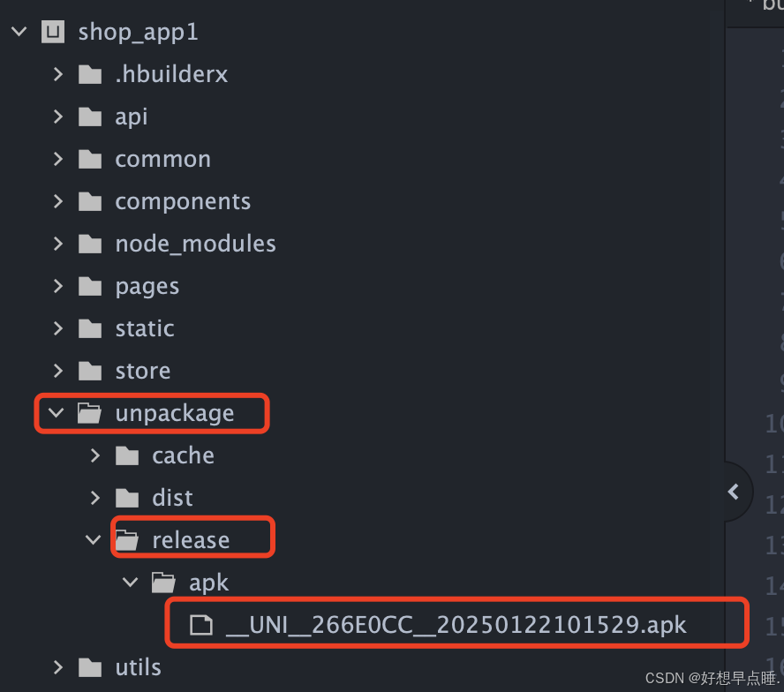Expand the utils folder
Screen dimensions: 784x692
pyautogui.click(x=57, y=666)
